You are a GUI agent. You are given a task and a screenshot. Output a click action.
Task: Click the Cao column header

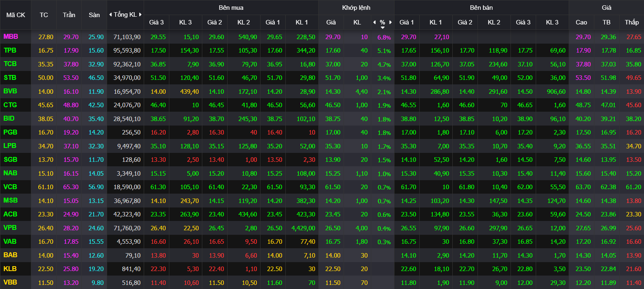tap(581, 22)
